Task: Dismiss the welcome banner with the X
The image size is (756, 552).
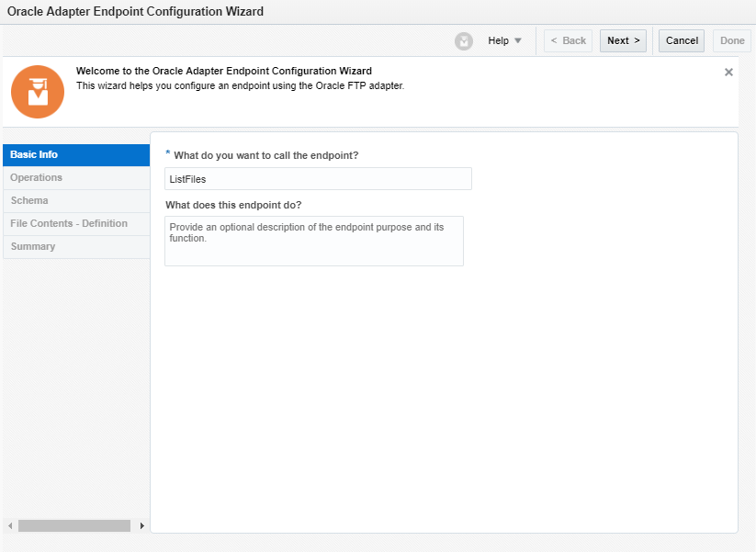Action: pyautogui.click(x=728, y=73)
